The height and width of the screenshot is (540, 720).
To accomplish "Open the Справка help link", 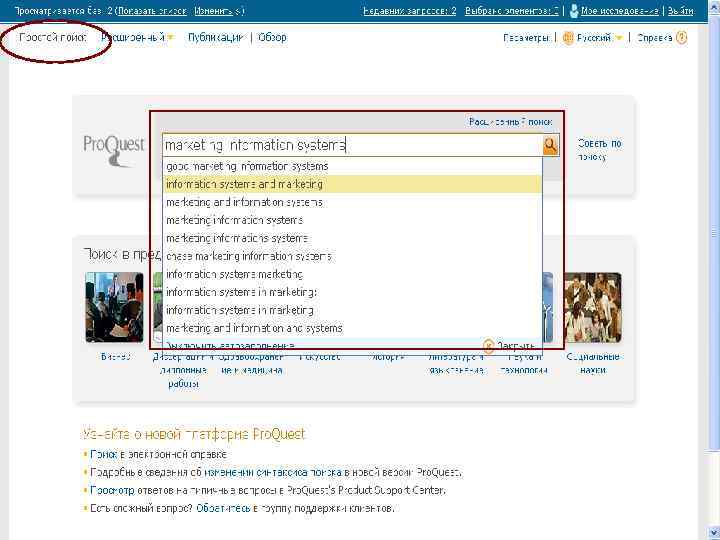I will point(654,38).
